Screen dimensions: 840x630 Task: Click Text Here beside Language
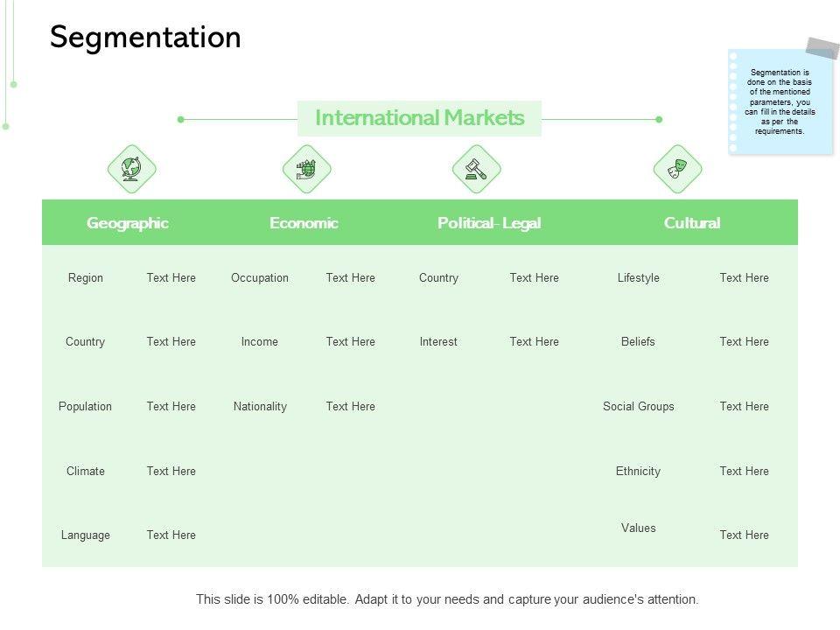[x=171, y=535]
